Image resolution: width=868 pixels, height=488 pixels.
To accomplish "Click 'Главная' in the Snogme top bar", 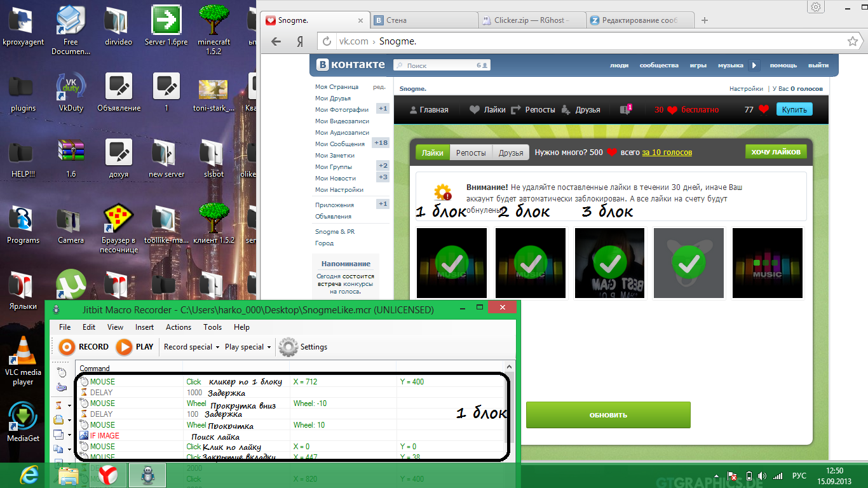I will [x=429, y=109].
